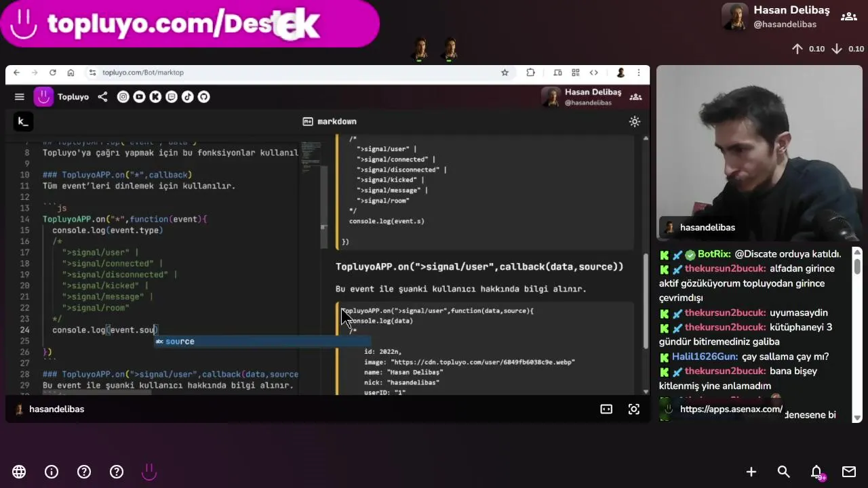This screenshot has height=488, width=868.
Task: Click the code brackets extension icon
Action: click(594, 73)
